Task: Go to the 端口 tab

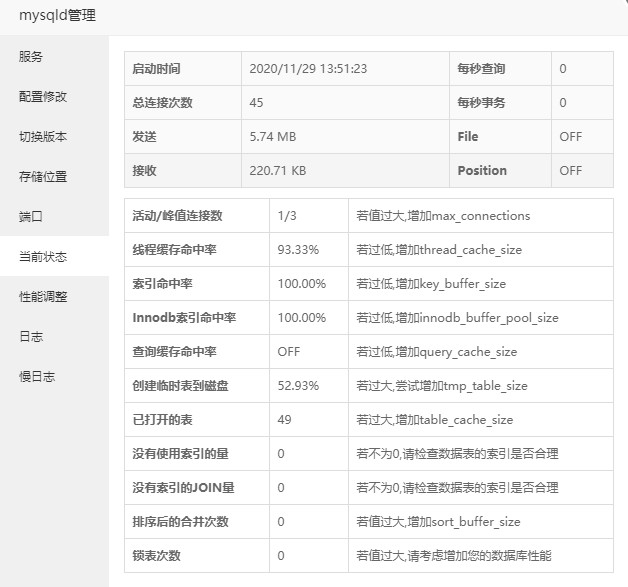Action: (54, 216)
